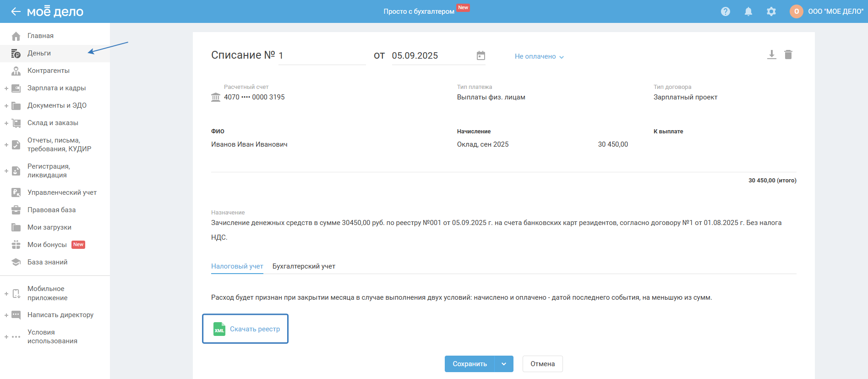
Task: Open the Не оплачено status dropdown
Action: coord(539,56)
